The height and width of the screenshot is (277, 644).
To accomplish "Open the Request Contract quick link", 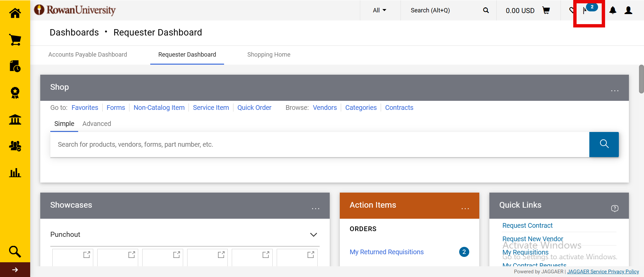I will [527, 225].
